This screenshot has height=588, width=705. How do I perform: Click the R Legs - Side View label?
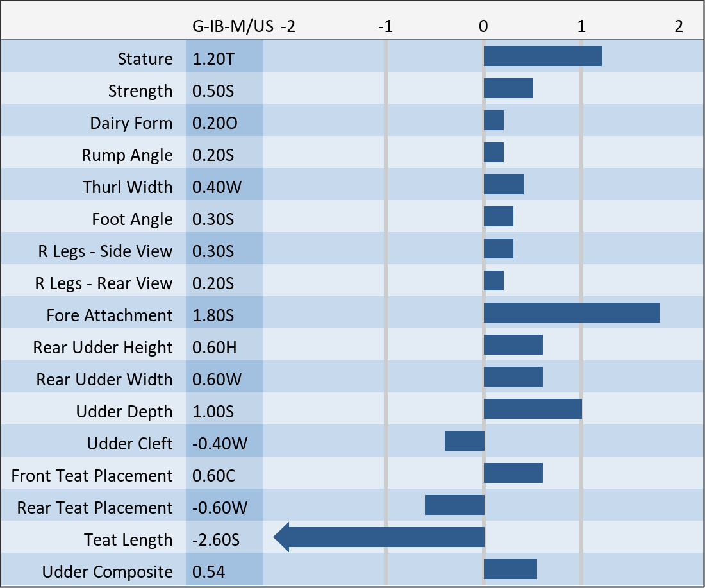[x=105, y=251]
